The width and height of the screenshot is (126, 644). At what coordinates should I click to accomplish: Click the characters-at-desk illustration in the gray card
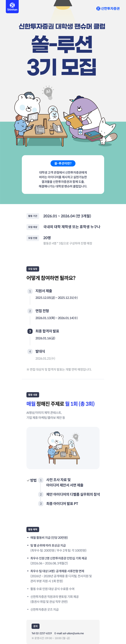pos(63,447)
